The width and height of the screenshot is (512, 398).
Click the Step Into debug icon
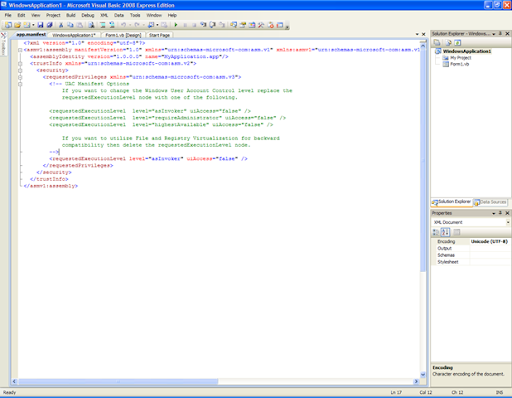tap(203, 25)
